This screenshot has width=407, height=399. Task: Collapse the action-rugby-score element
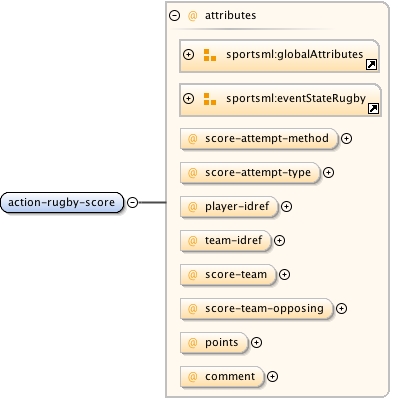[x=133, y=202]
